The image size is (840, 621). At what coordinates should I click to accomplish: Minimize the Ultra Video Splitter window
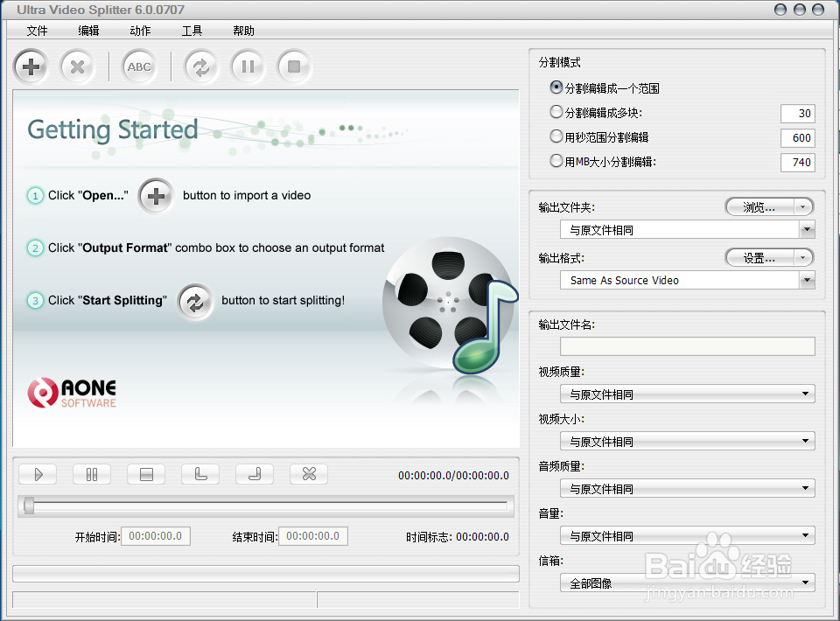coord(780,10)
